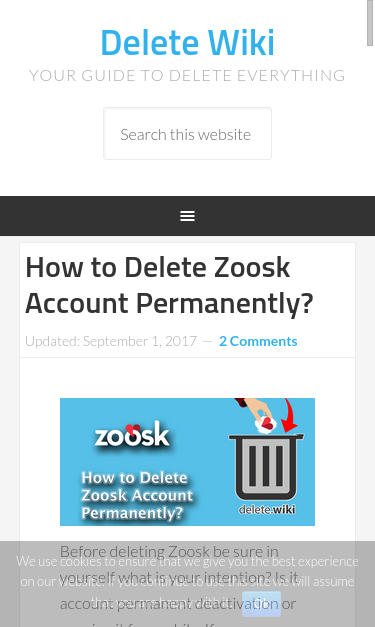Click the How to Delete Zoosk article title
Viewport: 375px width, 627px height.
(169, 285)
